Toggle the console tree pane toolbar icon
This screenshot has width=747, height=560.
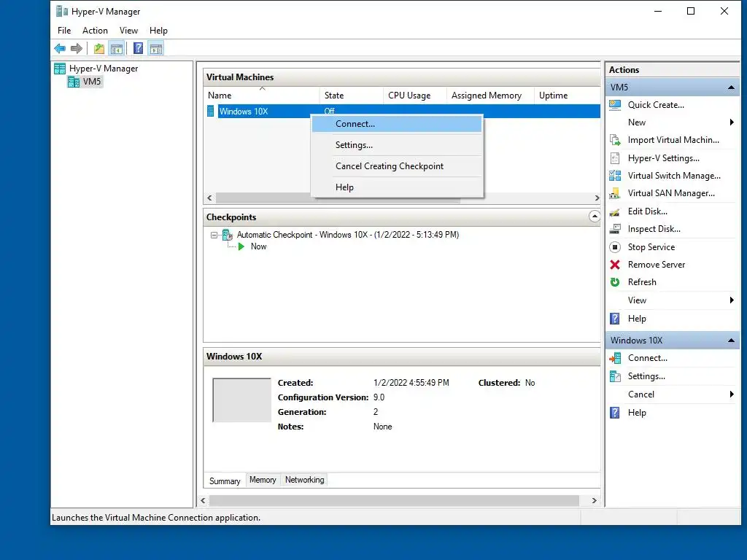(x=116, y=48)
